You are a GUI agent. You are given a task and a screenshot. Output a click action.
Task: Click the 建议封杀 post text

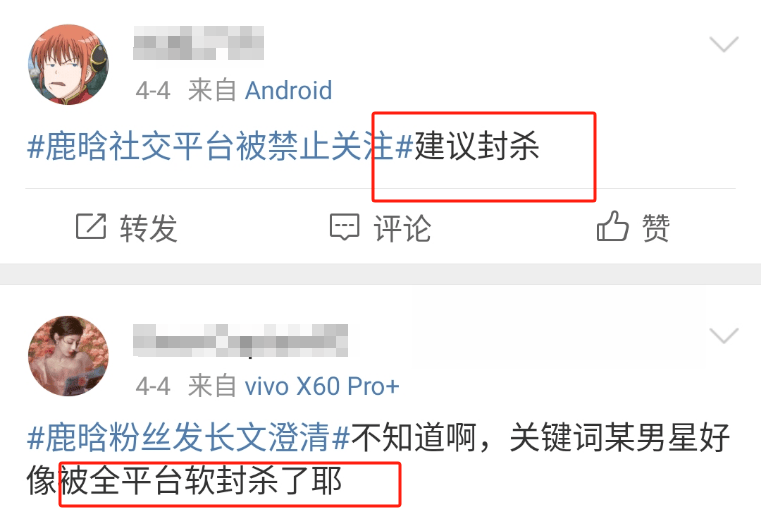pyautogui.click(x=477, y=146)
